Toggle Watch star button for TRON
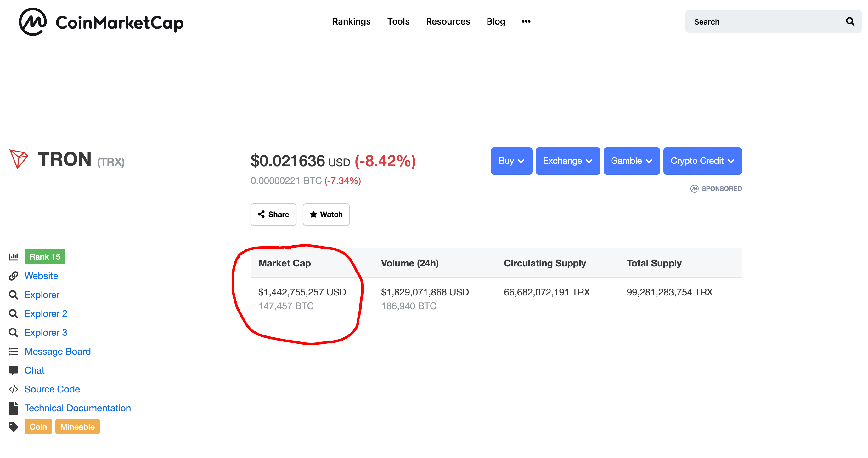 (326, 215)
